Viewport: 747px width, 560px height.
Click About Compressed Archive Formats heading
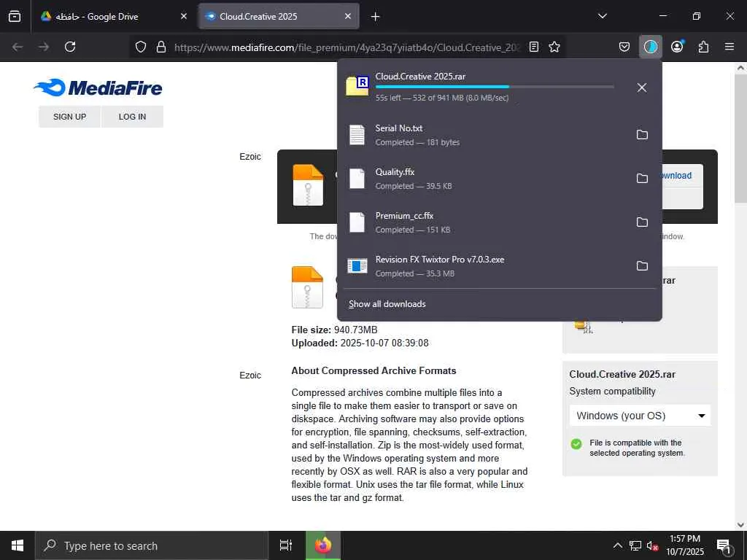point(373,370)
